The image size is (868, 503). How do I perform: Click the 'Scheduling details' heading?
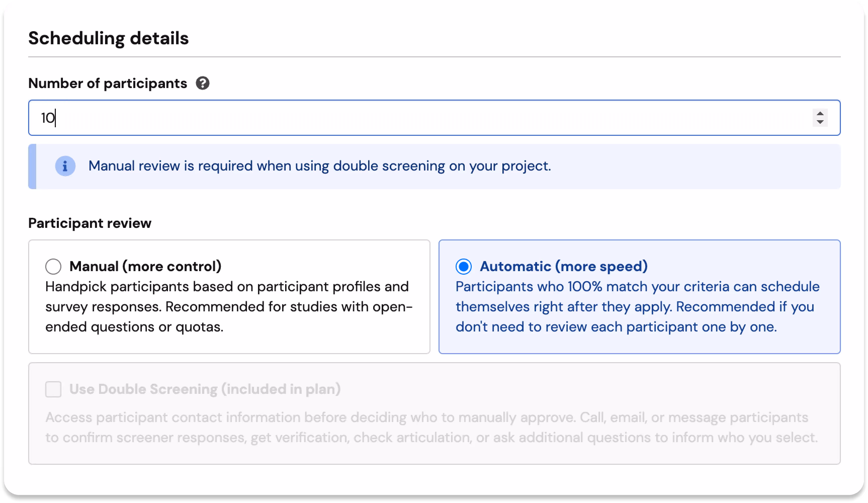(x=109, y=38)
